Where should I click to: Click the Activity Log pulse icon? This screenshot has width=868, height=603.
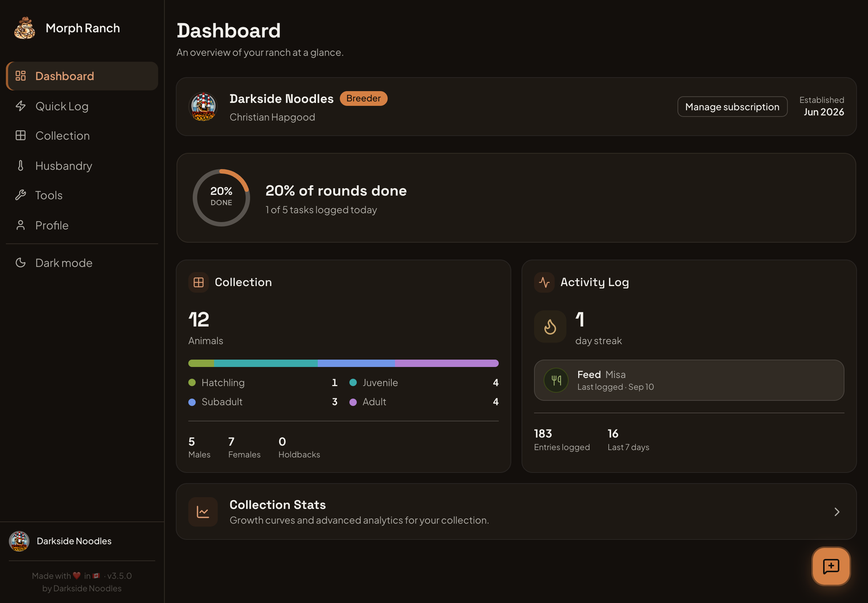point(544,282)
